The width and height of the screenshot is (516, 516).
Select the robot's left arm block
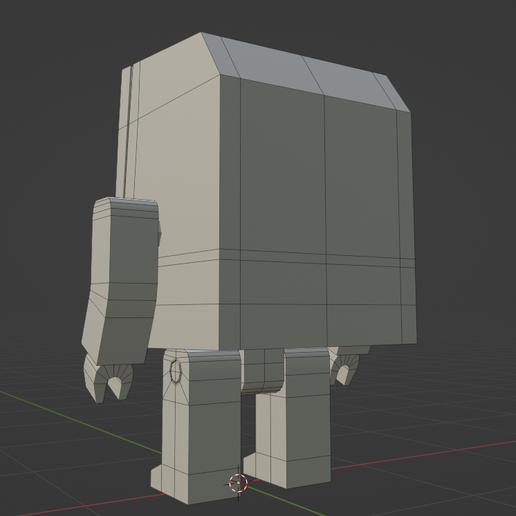coord(121,281)
